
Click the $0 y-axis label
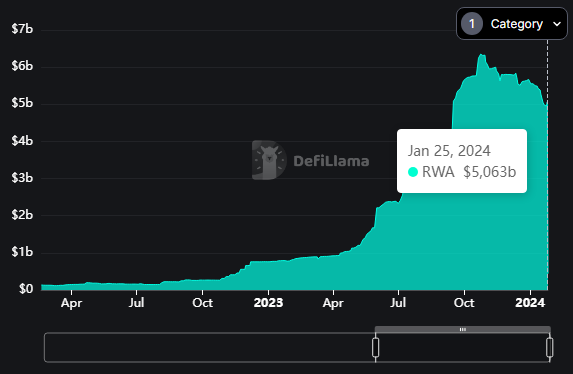click(26, 289)
